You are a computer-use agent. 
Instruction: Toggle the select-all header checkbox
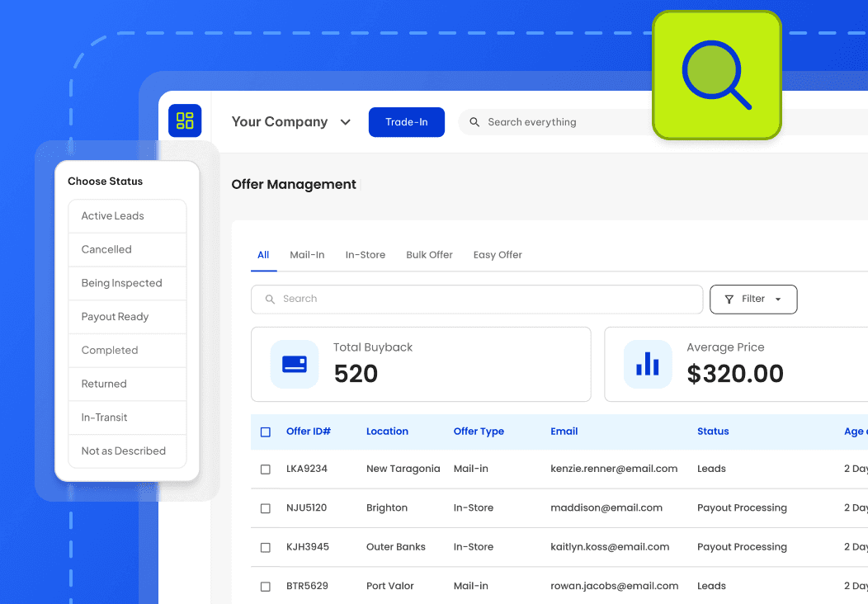point(266,432)
